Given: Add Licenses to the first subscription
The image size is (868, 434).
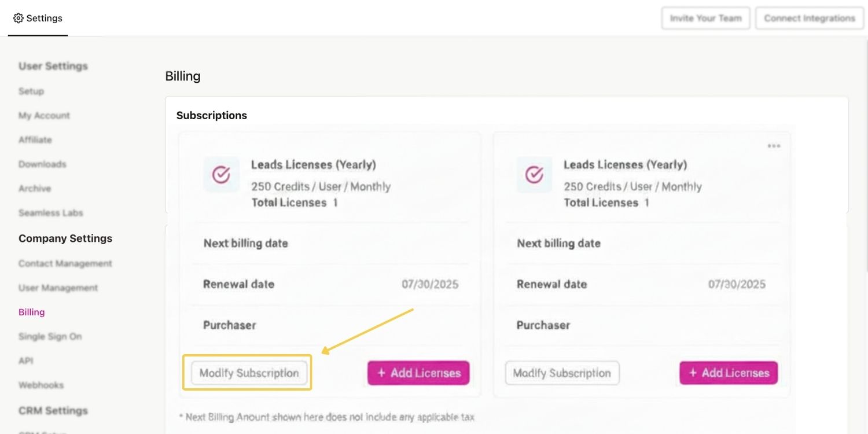Looking at the screenshot, I should [418, 373].
